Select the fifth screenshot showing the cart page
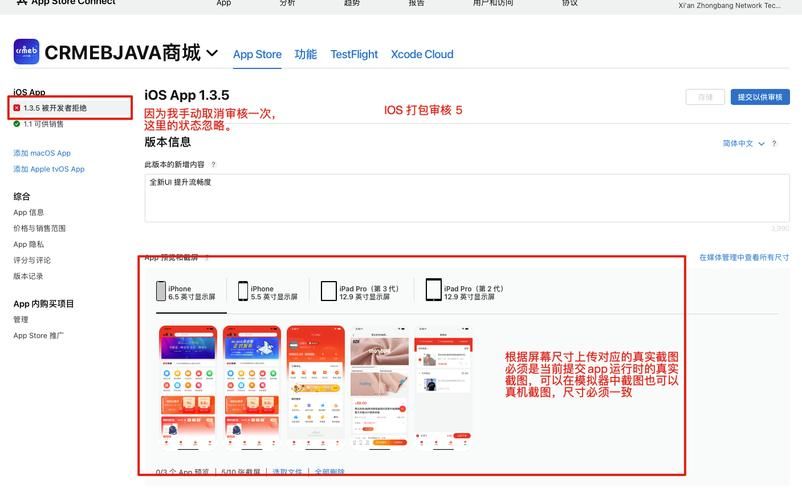The height and width of the screenshot is (500, 802). [443, 388]
